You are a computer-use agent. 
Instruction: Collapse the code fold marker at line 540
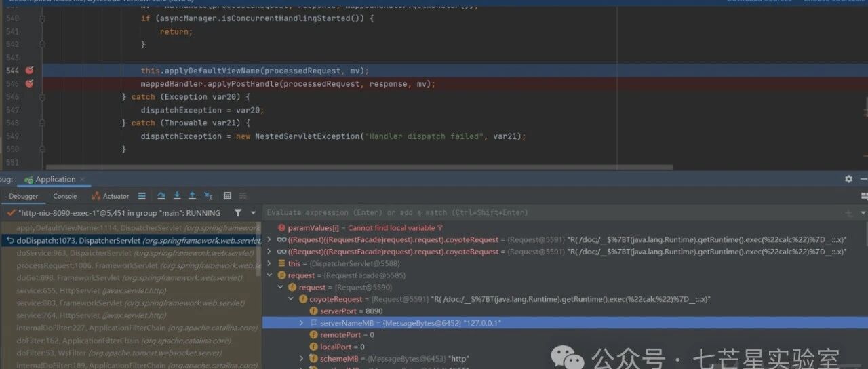coord(42,18)
